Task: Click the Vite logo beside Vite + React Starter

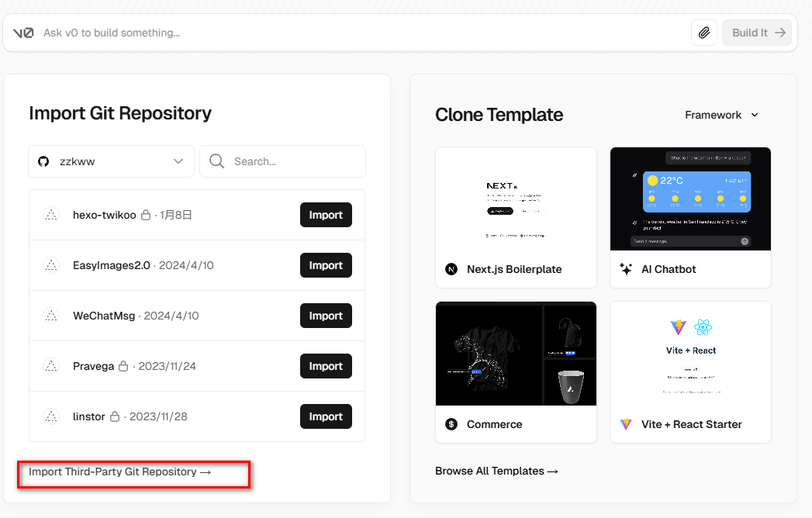Action: [626, 424]
